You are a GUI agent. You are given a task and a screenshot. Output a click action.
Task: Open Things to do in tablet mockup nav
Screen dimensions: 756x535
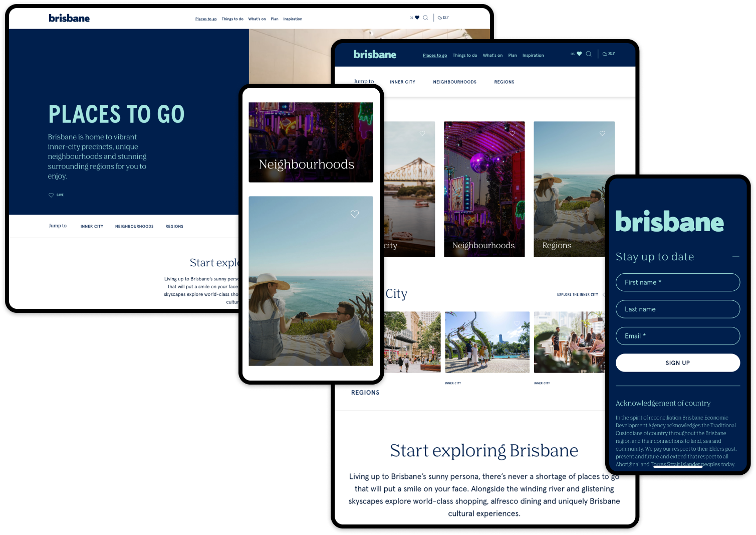coord(465,55)
